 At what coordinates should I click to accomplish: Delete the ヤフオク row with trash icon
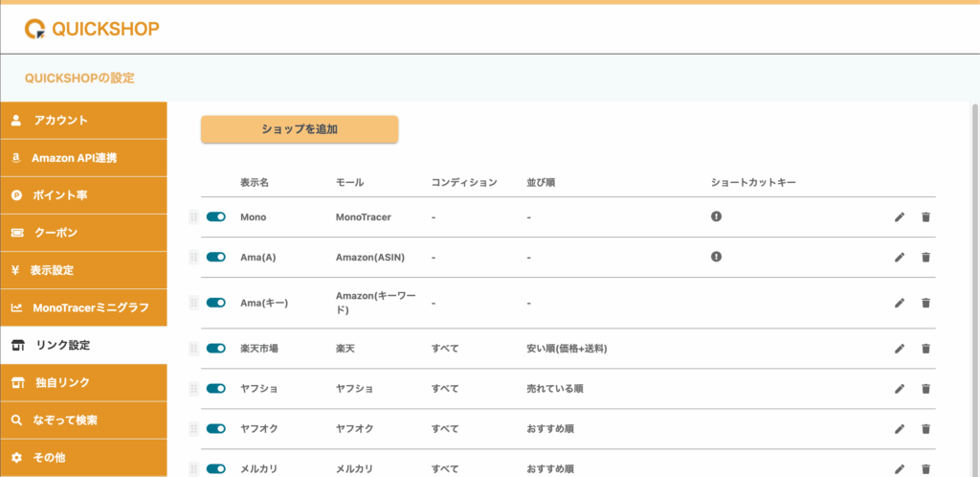[x=925, y=428]
